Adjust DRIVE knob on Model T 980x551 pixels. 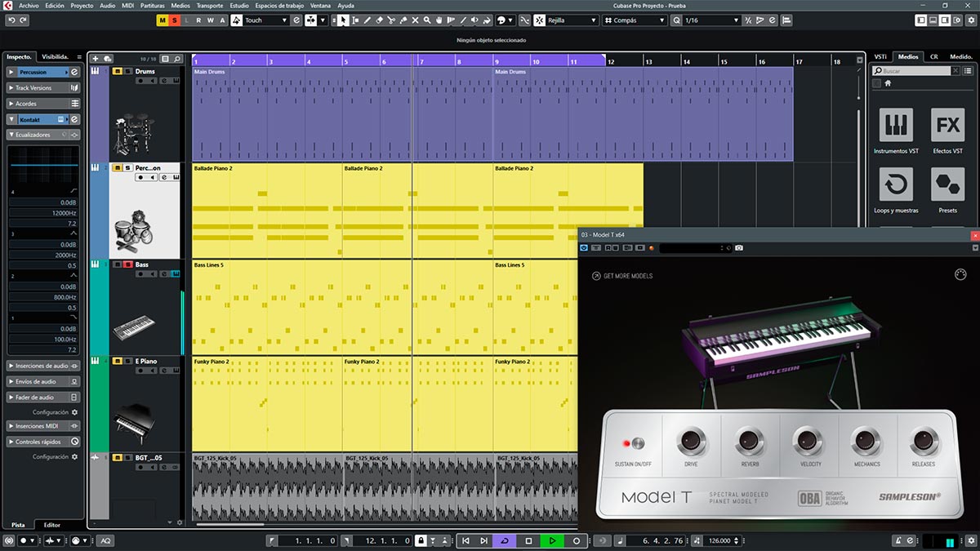point(691,442)
